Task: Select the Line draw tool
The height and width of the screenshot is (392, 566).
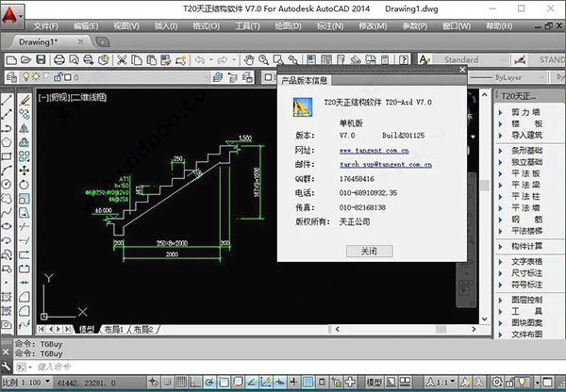Action: (x=7, y=100)
